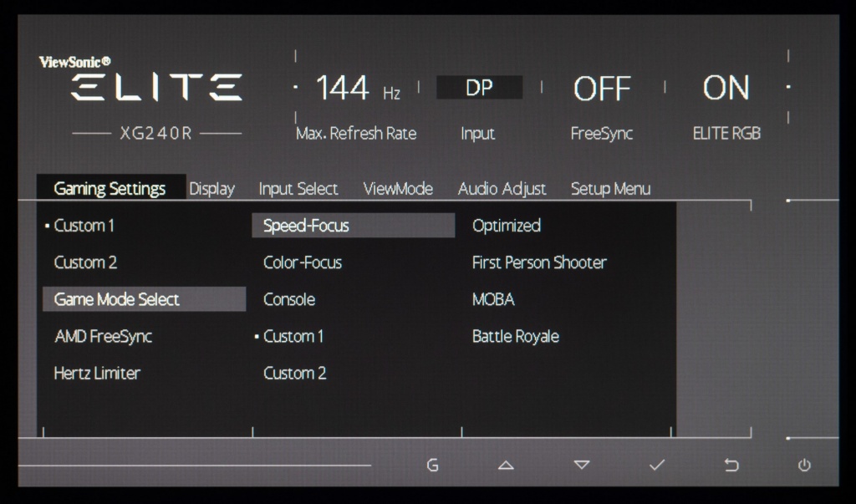The width and height of the screenshot is (856, 504).
Task: Open the Game Mode Select entry
Action: pos(144,299)
